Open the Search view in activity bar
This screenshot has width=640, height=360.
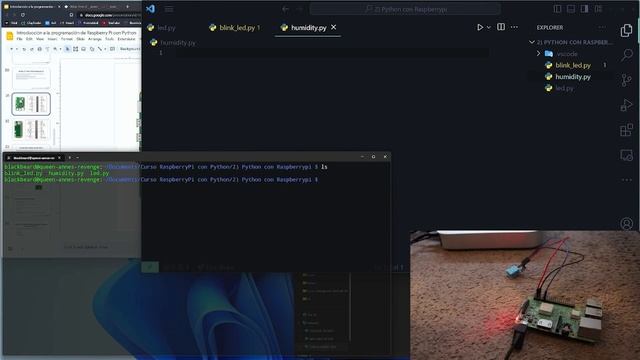pos(627,55)
